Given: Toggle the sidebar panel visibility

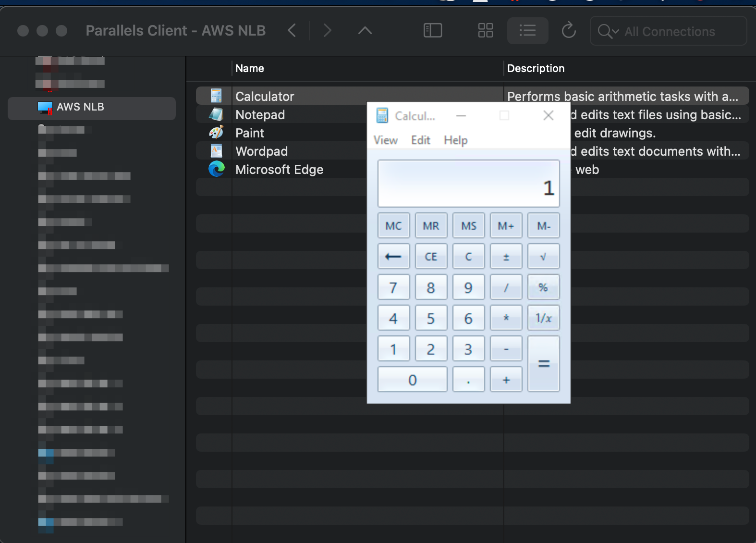Looking at the screenshot, I should pyautogui.click(x=432, y=31).
